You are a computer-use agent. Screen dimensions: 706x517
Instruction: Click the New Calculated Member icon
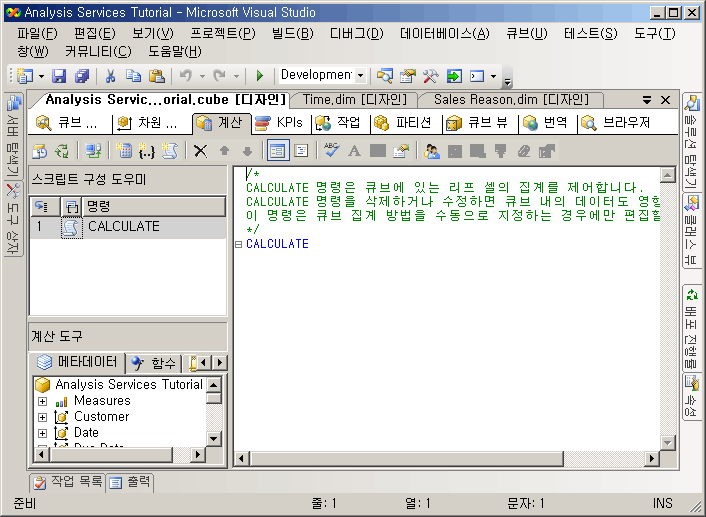pyautogui.click(x=123, y=151)
